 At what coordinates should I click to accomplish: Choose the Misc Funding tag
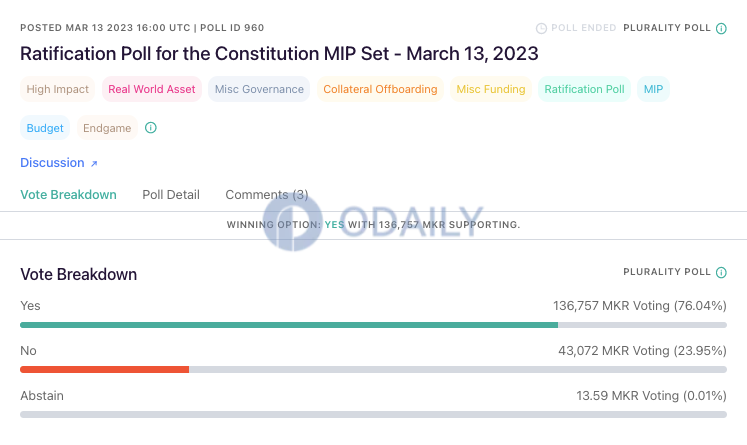[491, 89]
